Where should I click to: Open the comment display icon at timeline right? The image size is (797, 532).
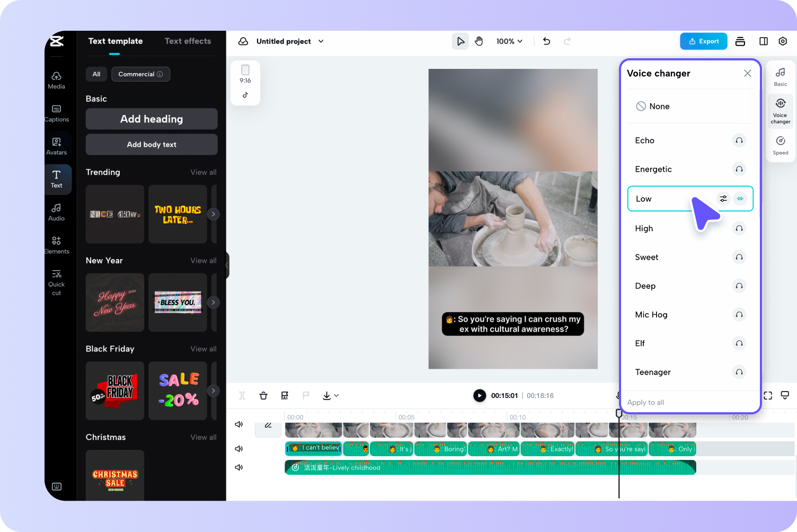785,395
